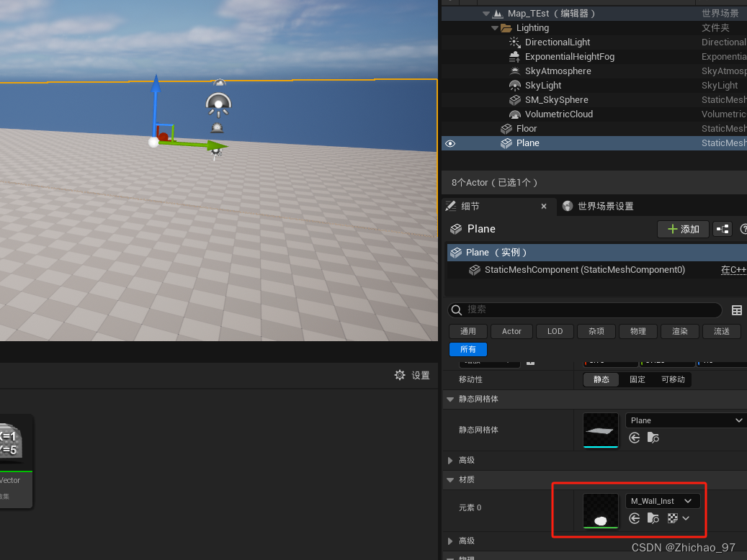Click the Floor static mesh icon
747x560 pixels.
pyautogui.click(x=506, y=129)
